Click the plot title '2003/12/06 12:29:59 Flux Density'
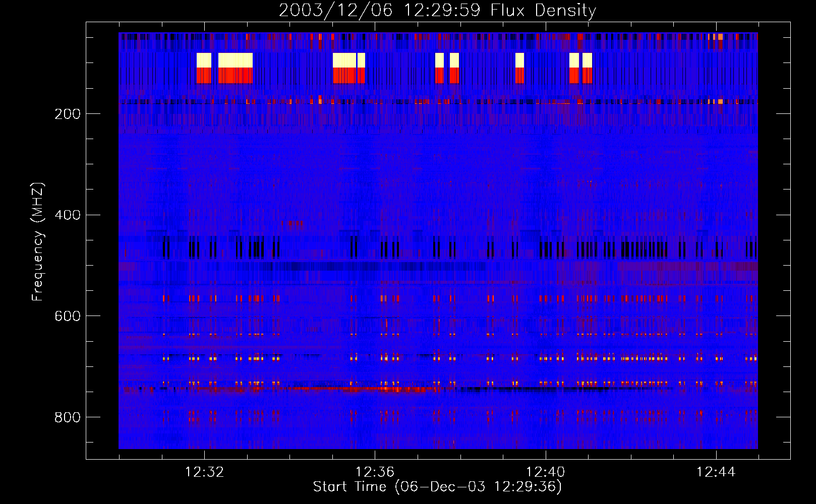 [x=437, y=10]
